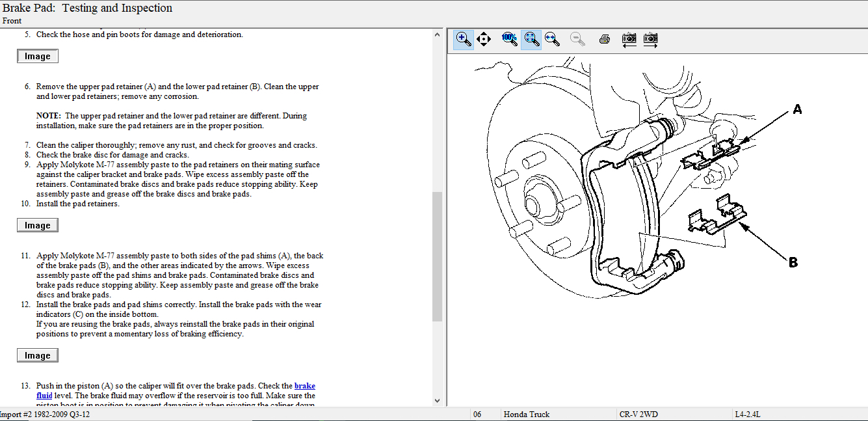This screenshot has height=421, width=868.
Task: Open the Image button under step 5
Action: [38, 57]
